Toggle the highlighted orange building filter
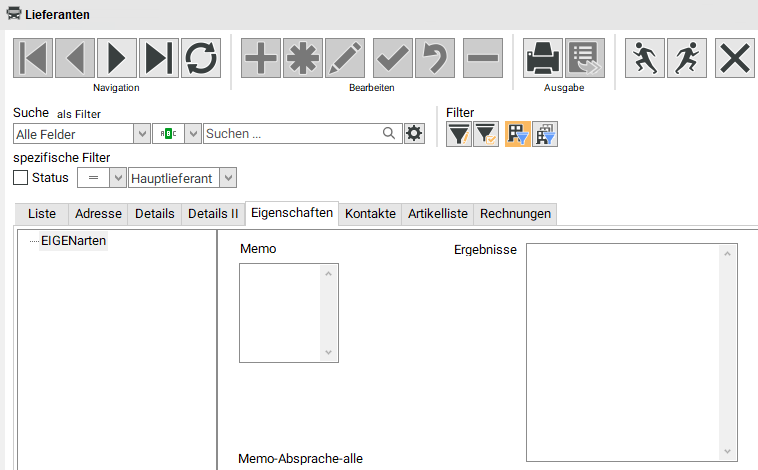This screenshot has height=470, width=758. pos(518,134)
